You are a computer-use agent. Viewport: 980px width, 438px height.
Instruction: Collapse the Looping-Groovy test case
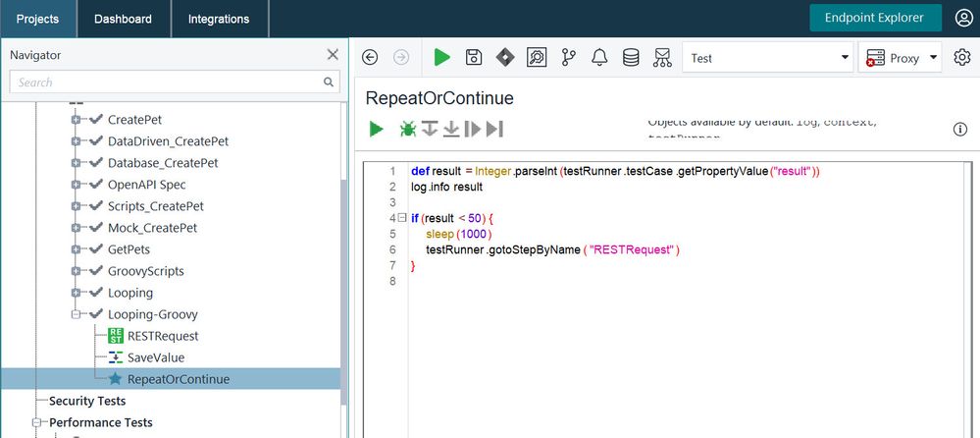click(76, 314)
